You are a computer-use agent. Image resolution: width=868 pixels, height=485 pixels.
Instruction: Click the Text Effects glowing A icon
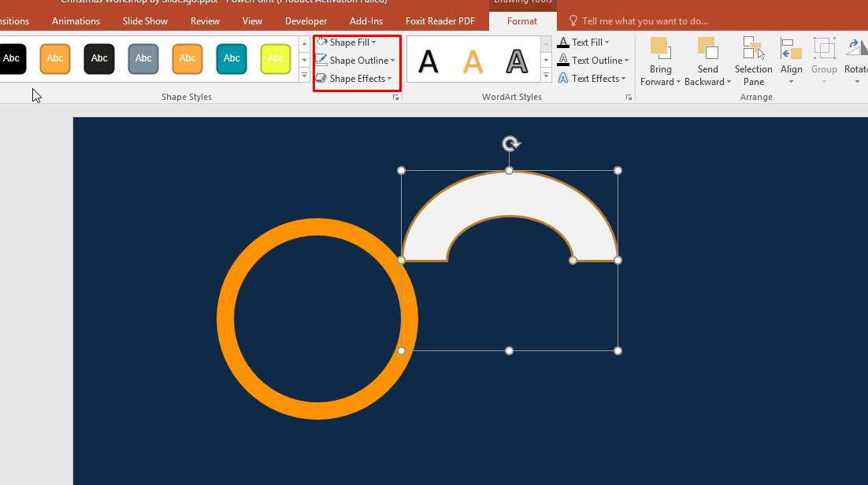pyautogui.click(x=563, y=78)
